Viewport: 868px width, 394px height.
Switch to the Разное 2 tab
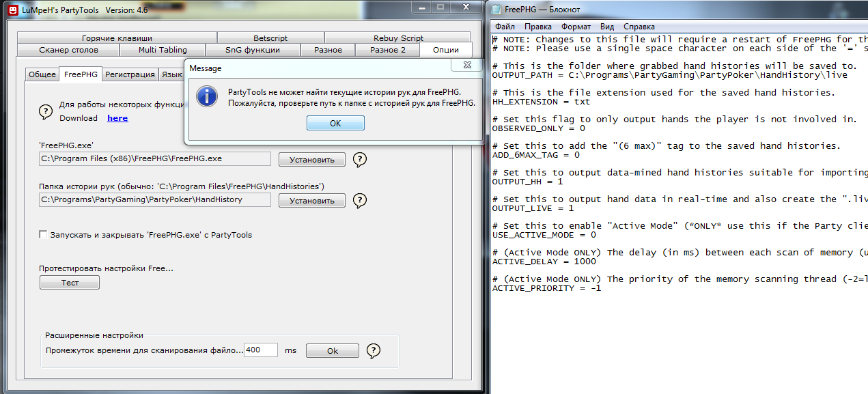(388, 50)
